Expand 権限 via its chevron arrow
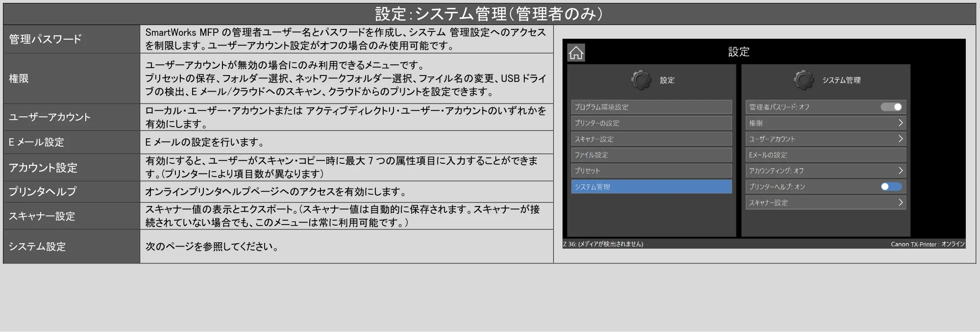This screenshot has width=980, height=332. click(900, 123)
